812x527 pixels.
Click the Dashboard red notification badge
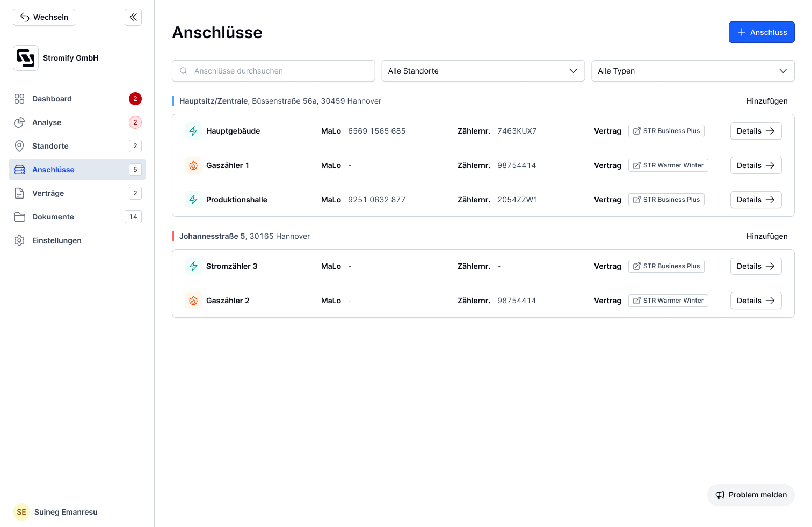point(135,99)
